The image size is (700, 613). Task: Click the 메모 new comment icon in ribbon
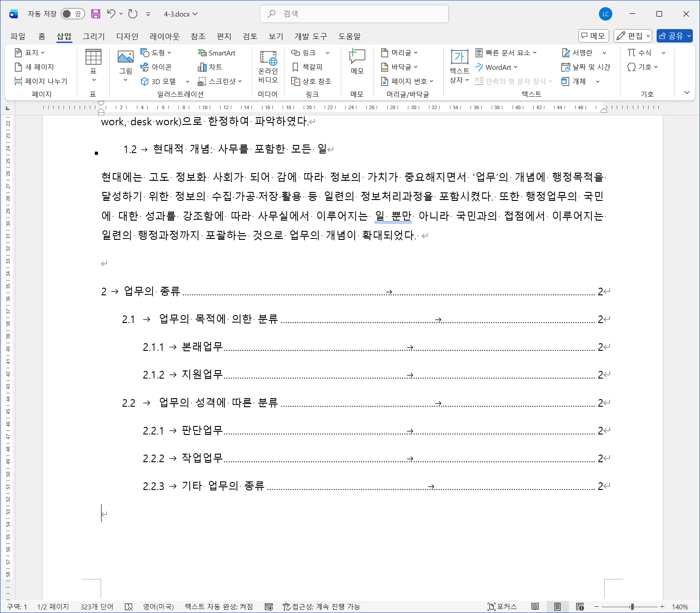click(357, 57)
